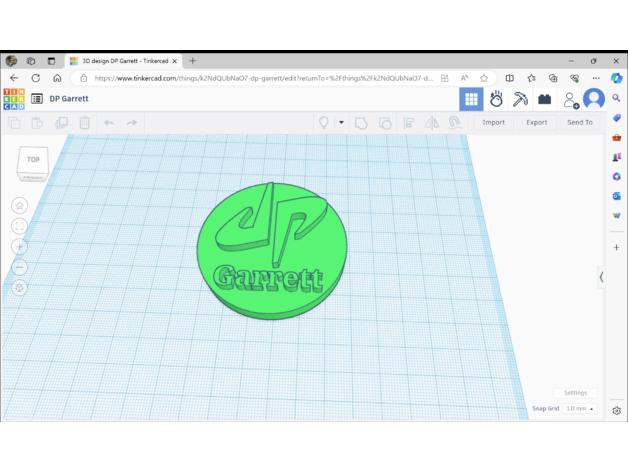Image resolution: width=628 pixels, height=472 pixels.
Task: Open the Sim Lab physics view
Action: (x=496, y=98)
